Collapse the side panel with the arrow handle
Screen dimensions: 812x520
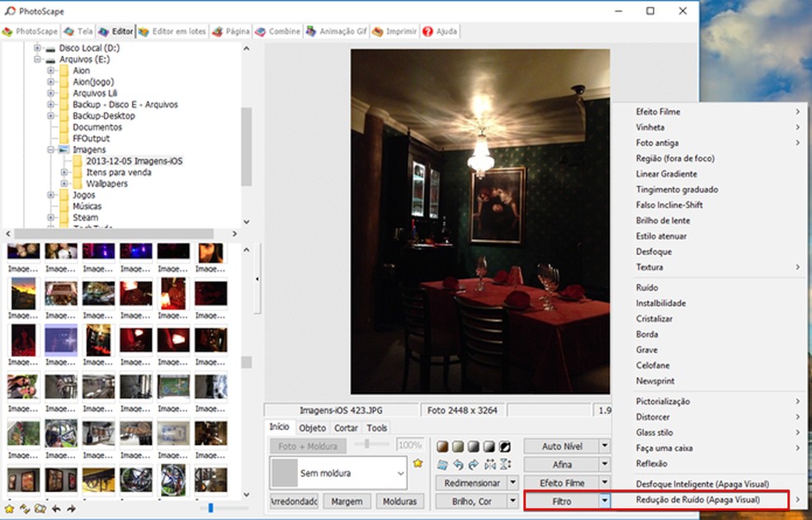coord(257,279)
